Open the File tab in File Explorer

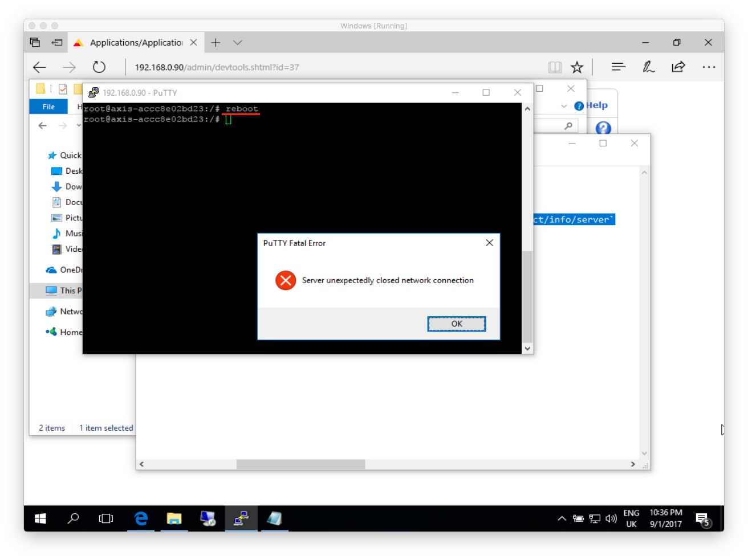(x=48, y=107)
